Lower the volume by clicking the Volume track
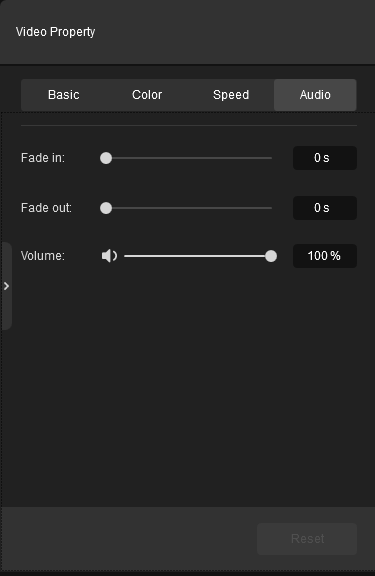Image resolution: width=375 pixels, height=576 pixels. coord(198,256)
